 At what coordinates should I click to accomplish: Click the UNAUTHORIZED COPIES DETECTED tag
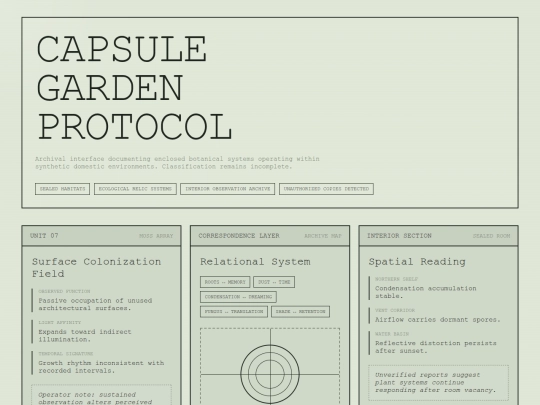click(326, 189)
